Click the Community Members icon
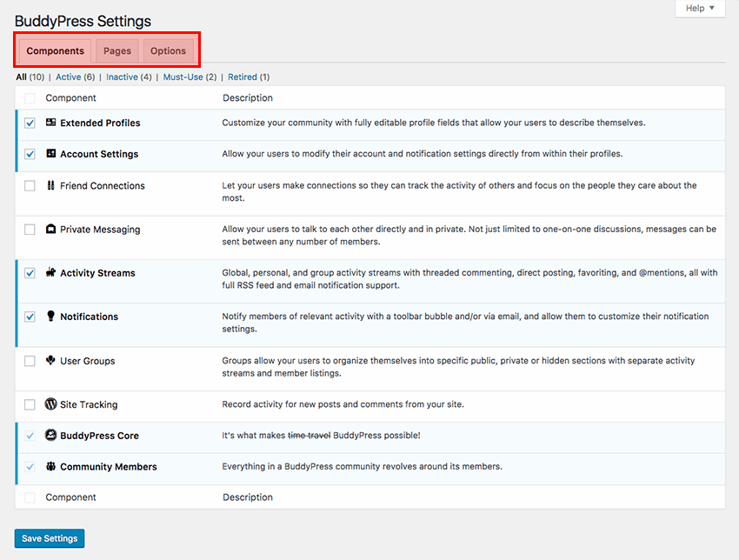Viewport: 739px width, 560px height. pyautogui.click(x=51, y=466)
